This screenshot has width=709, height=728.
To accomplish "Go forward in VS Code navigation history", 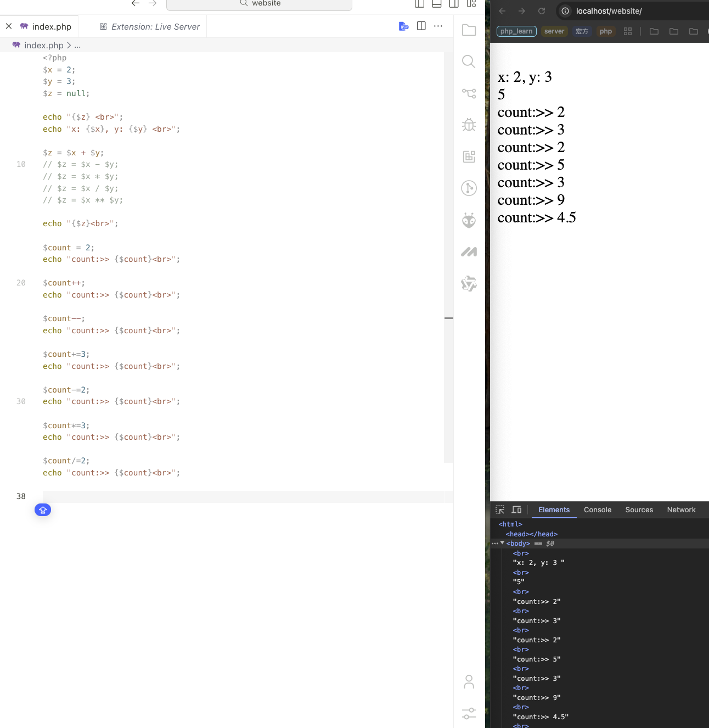I will click(x=153, y=3).
